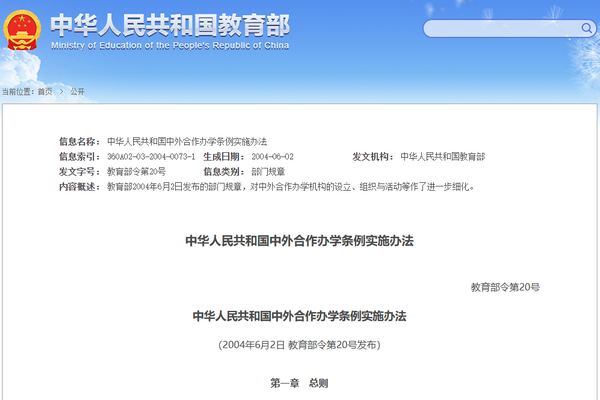The width and height of the screenshot is (600, 400).
Task: Click the first bold document heading
Action: (x=300, y=241)
